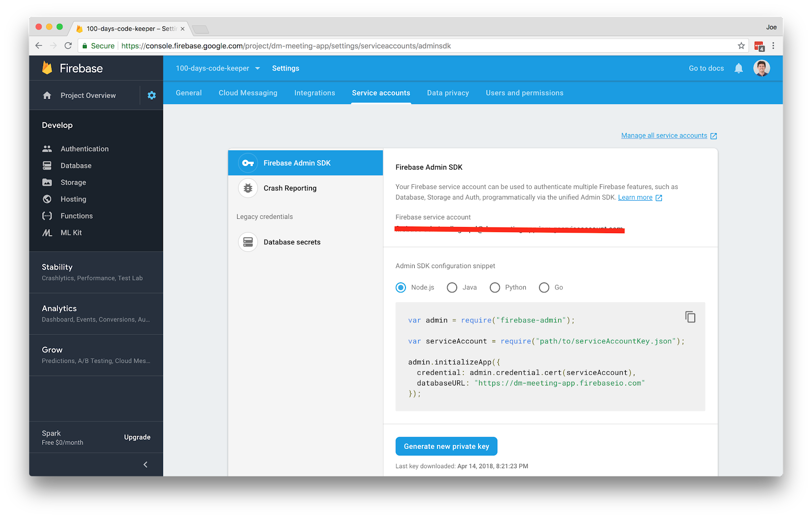
Task: Open new browser tab button
Action: pyautogui.click(x=200, y=29)
